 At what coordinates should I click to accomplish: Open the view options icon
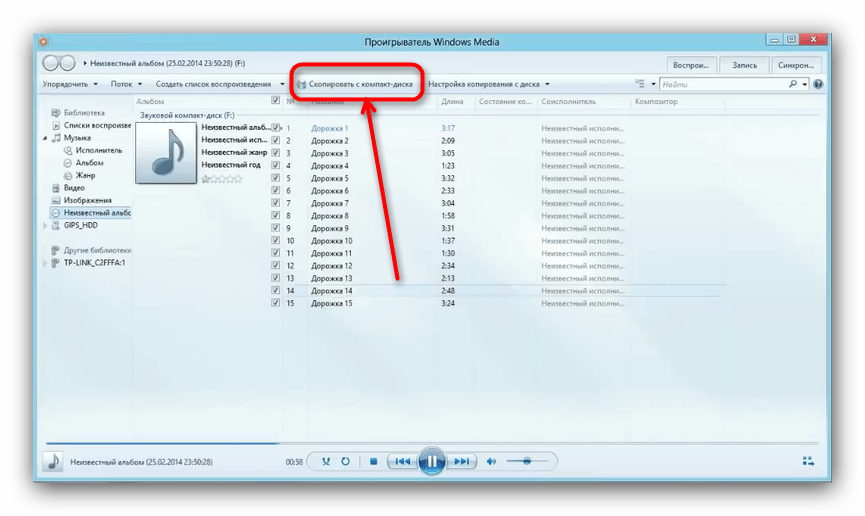tap(640, 84)
